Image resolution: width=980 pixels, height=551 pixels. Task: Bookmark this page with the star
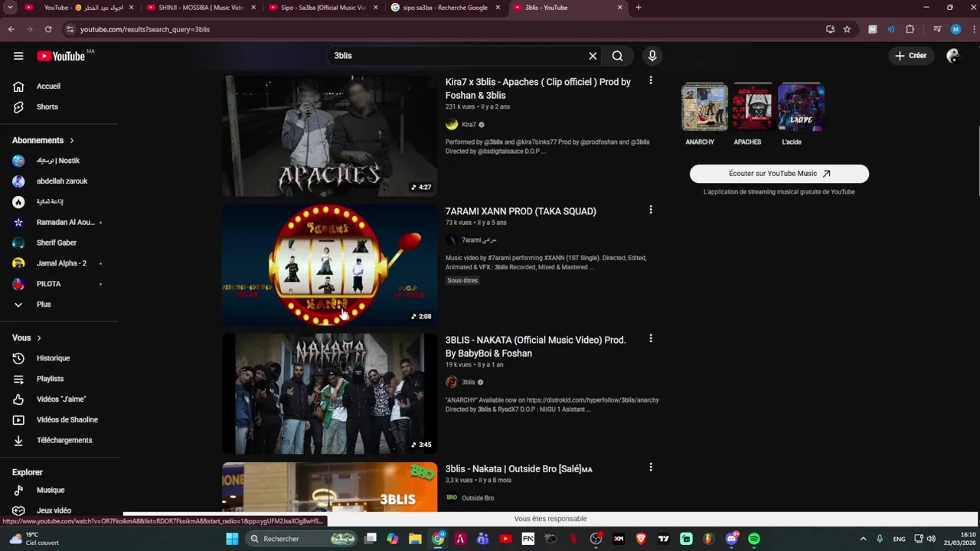pos(847,29)
